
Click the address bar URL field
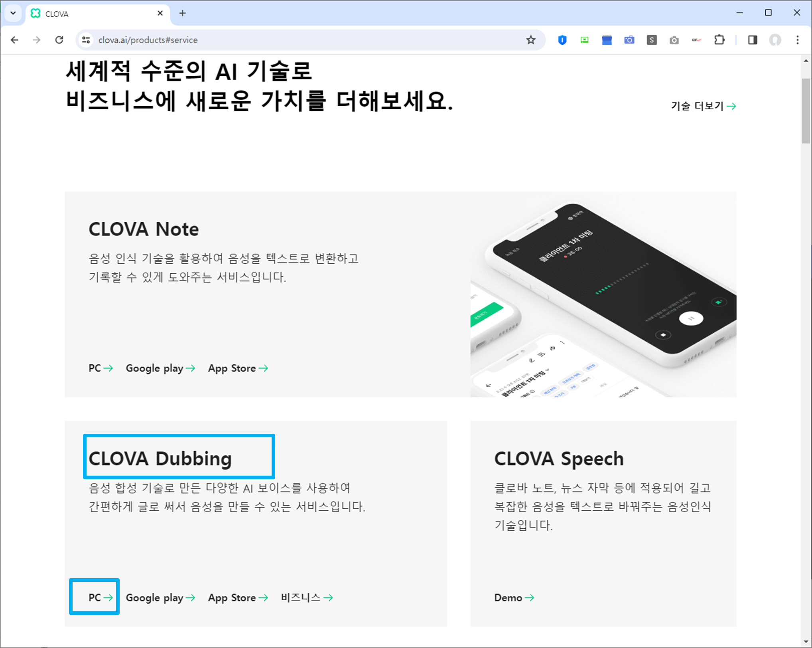279,40
